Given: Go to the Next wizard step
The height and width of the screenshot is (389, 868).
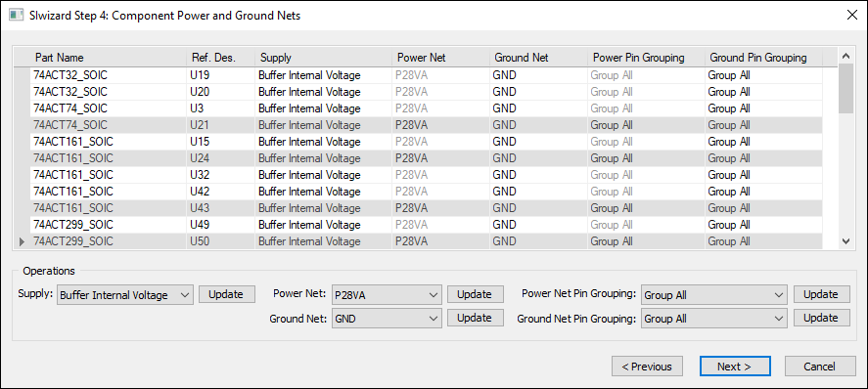Looking at the screenshot, I should point(735,367).
